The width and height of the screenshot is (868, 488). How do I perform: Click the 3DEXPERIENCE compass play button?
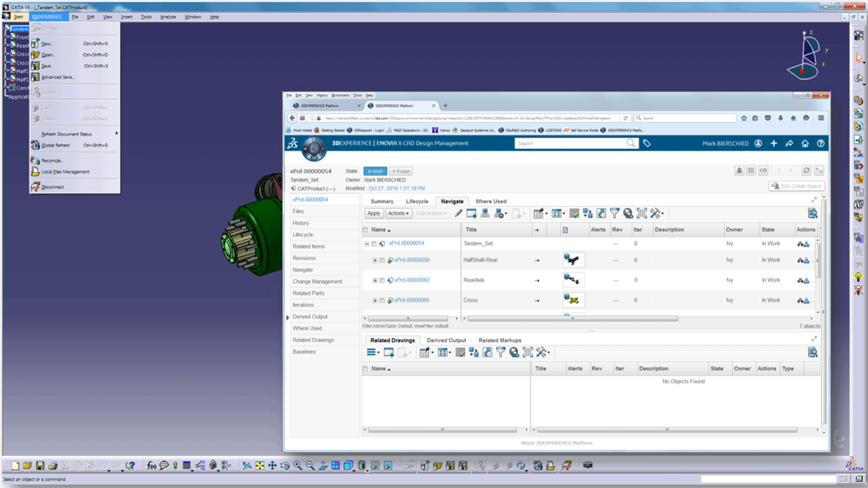click(314, 148)
